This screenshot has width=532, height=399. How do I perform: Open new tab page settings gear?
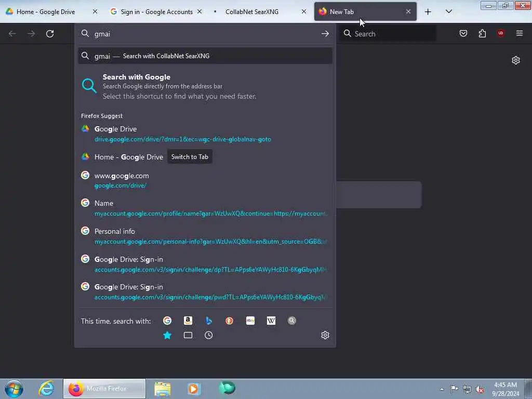pos(516,60)
